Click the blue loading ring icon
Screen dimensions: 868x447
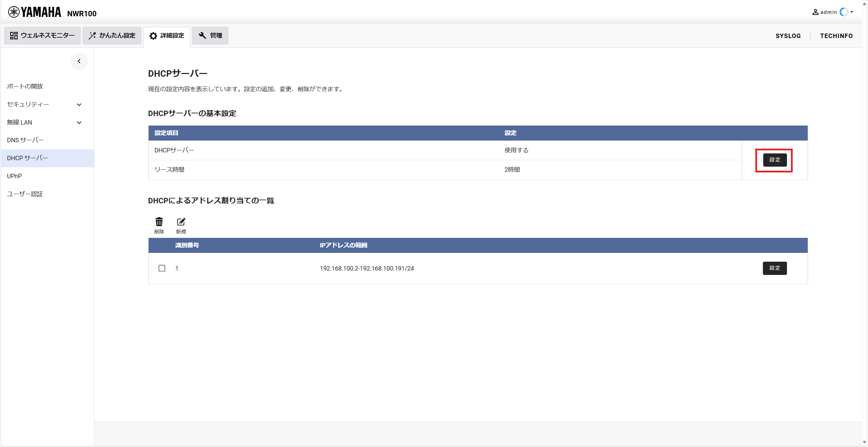(844, 12)
